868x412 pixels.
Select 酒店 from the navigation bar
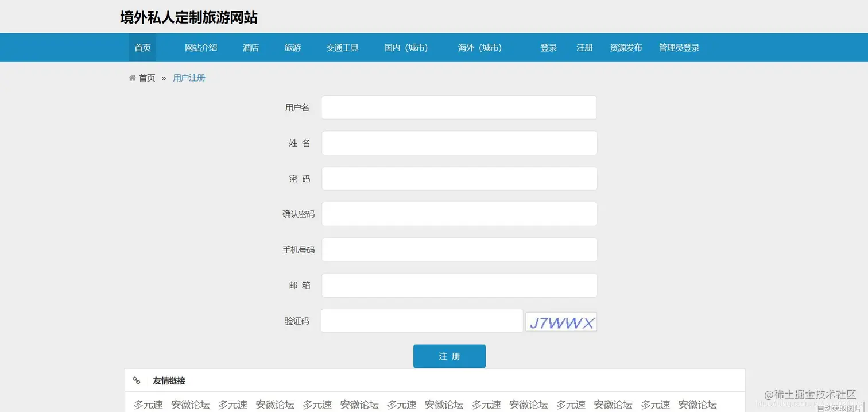250,48
